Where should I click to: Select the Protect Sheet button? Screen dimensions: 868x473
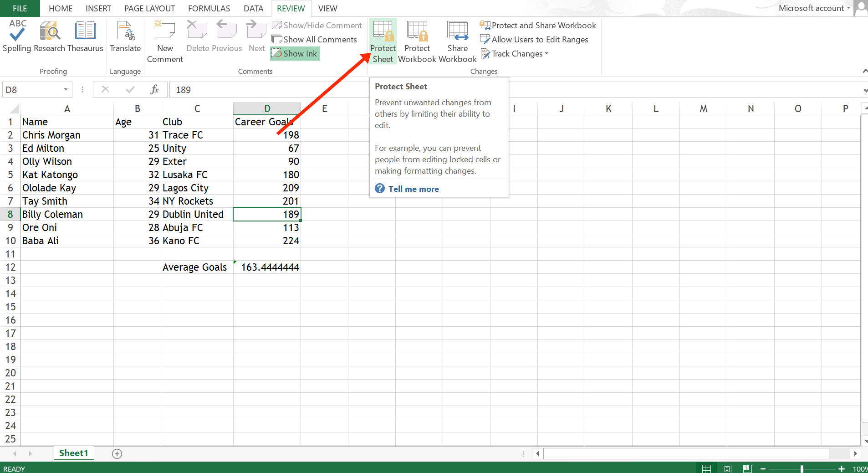point(383,41)
